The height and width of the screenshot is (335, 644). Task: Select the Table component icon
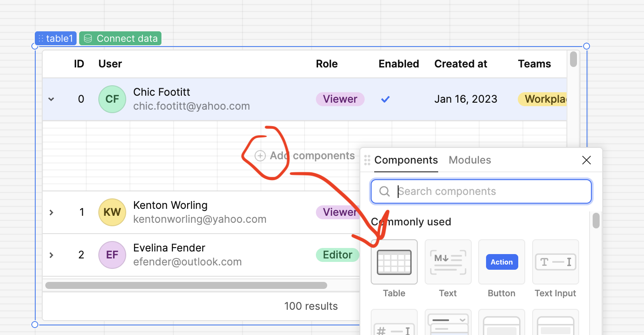(394, 262)
